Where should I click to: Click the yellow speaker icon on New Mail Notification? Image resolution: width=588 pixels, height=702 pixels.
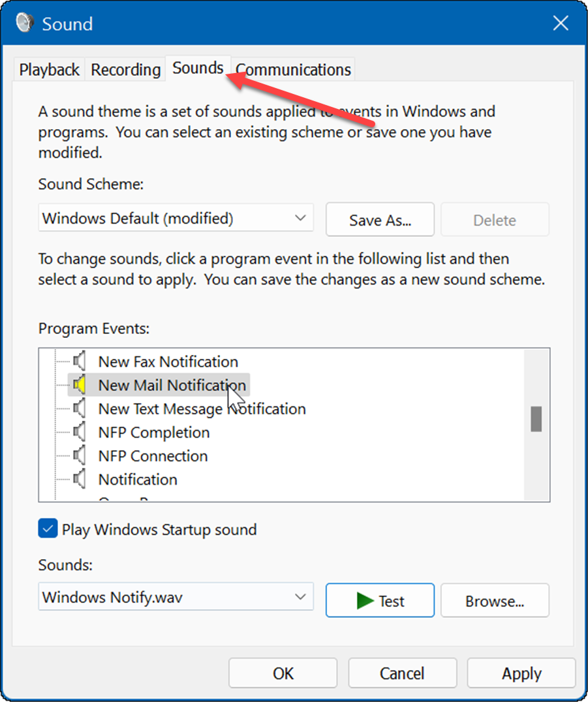(x=80, y=385)
